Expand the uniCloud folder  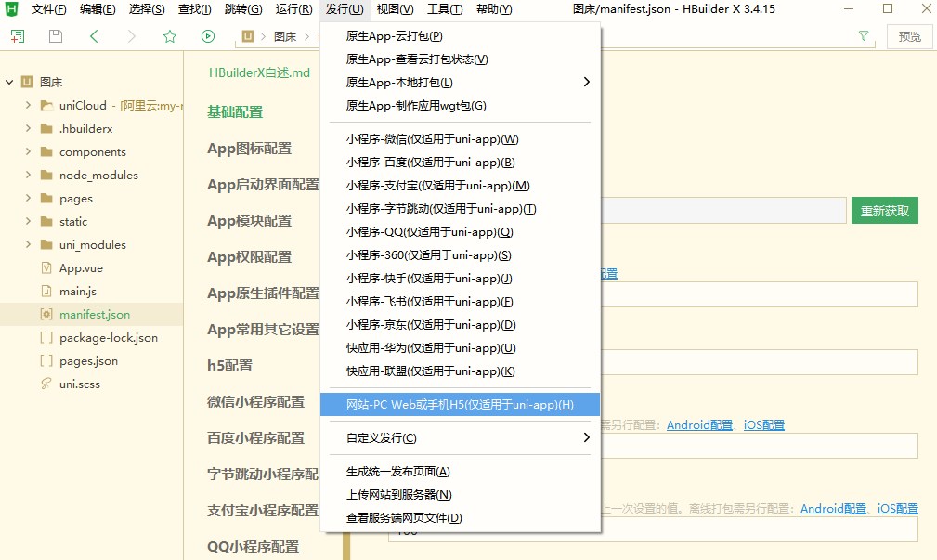tap(29, 105)
